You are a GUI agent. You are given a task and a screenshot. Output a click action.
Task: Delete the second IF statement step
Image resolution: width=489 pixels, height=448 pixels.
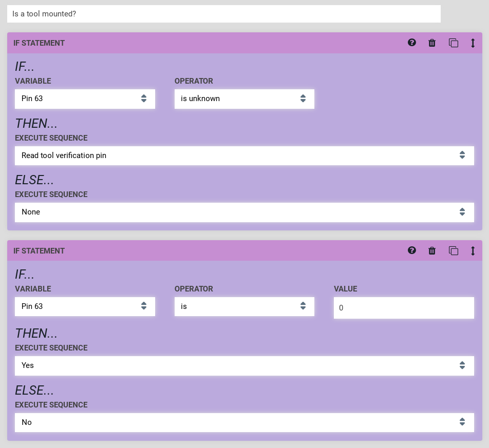pos(432,251)
